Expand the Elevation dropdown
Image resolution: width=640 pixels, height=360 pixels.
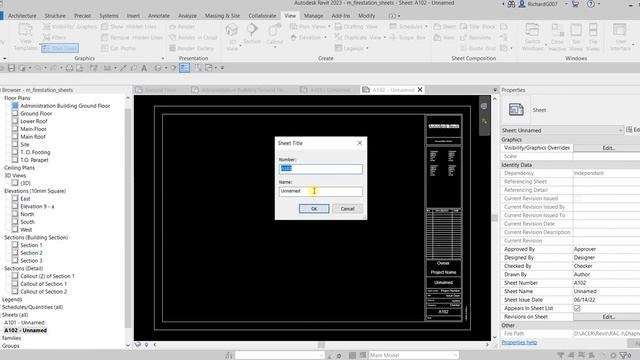[325, 38]
